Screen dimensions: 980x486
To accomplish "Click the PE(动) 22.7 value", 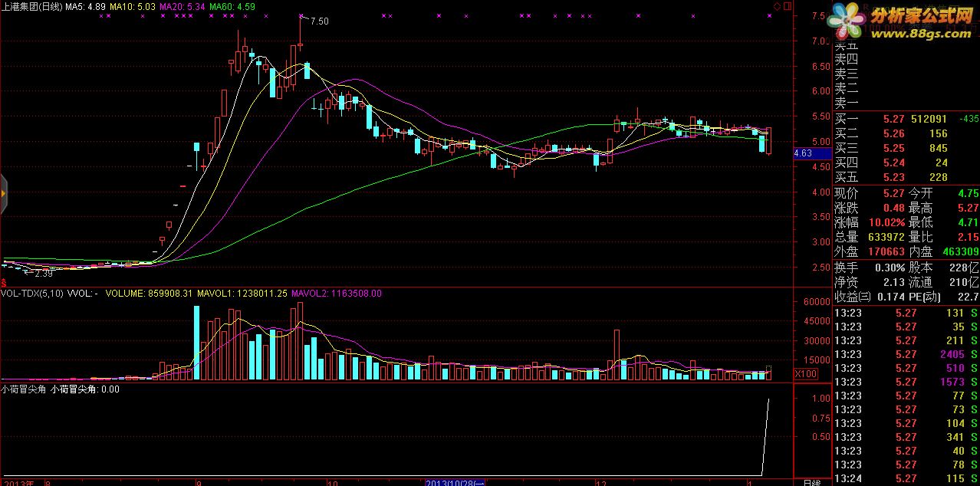I will click(969, 297).
